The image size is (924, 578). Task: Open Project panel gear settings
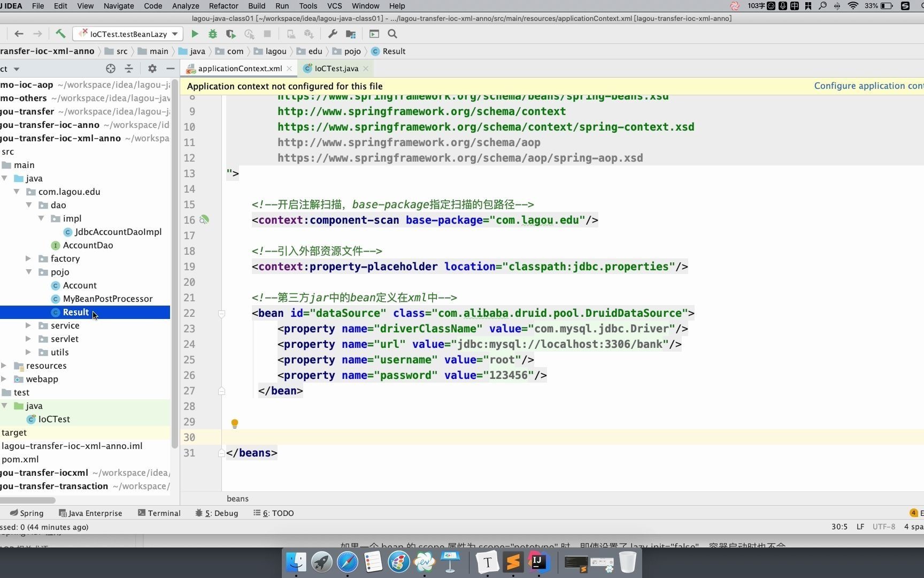(x=152, y=69)
